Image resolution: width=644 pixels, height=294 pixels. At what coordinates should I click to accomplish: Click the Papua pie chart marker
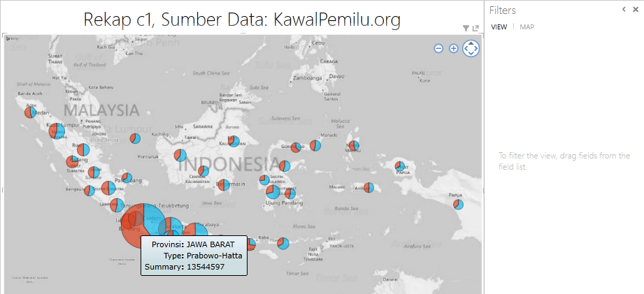pyautogui.click(x=458, y=205)
